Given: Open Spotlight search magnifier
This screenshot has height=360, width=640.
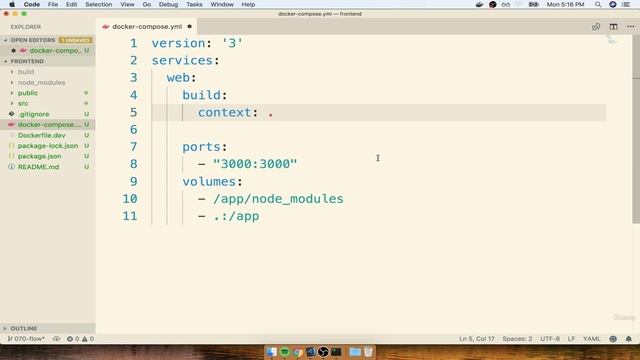Looking at the screenshot, I should [598, 4].
